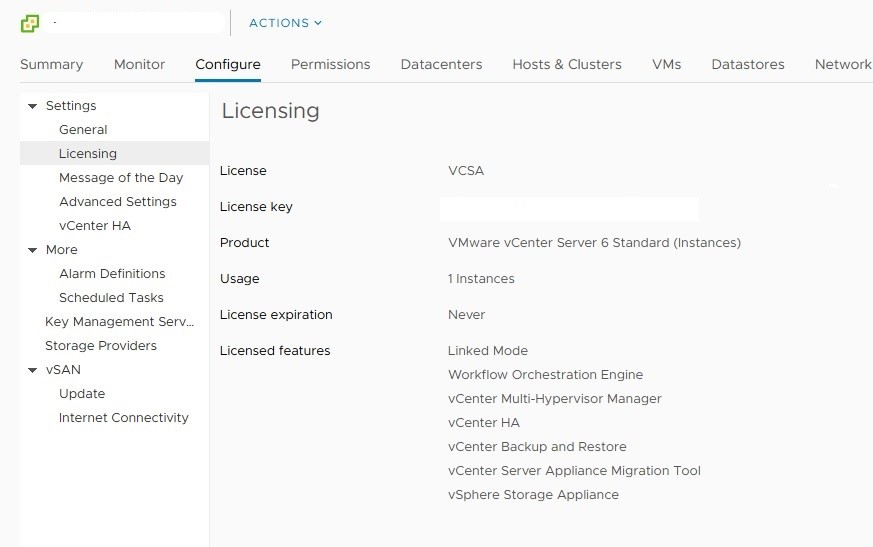The height and width of the screenshot is (547, 873).
Task: Click vCenter Backup and Restore feature
Action: 537,446
